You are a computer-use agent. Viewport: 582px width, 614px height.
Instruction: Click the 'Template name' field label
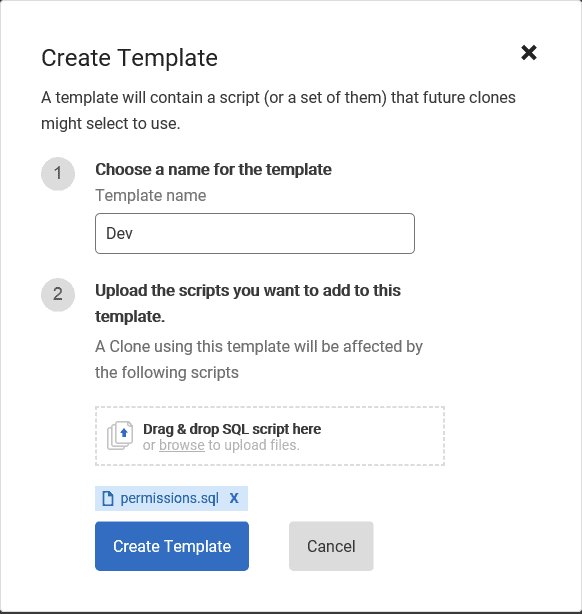pos(151,195)
